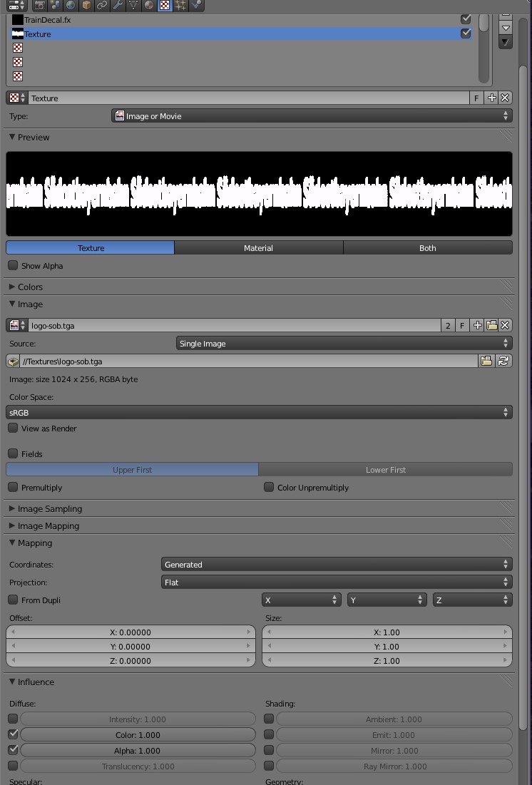Enable Premultiply option
Image resolution: width=532 pixels, height=785 pixels.
point(13,487)
